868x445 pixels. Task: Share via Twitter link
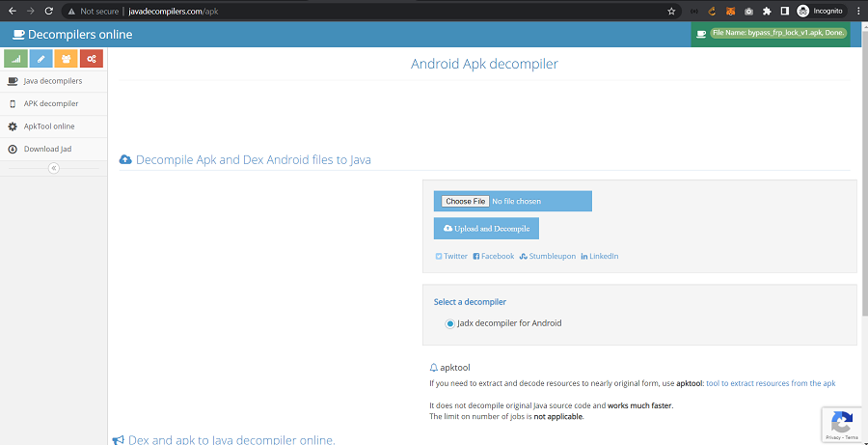point(451,256)
